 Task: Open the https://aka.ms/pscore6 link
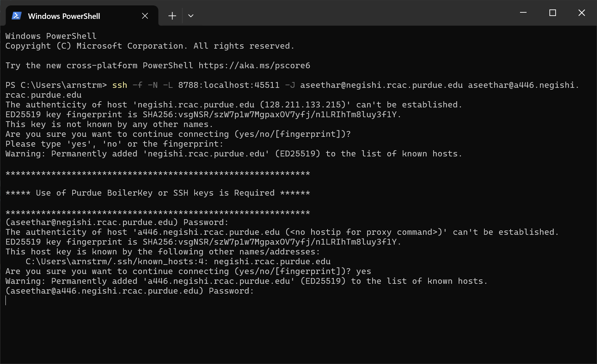pyautogui.click(x=254, y=65)
